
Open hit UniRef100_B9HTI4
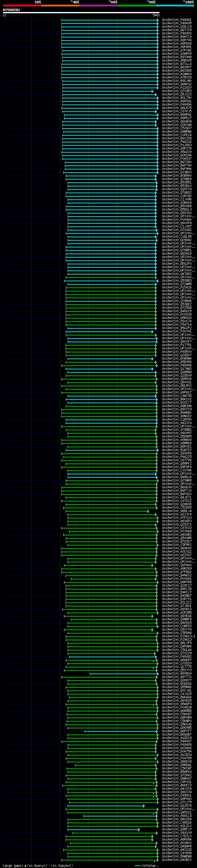(176, 37)
